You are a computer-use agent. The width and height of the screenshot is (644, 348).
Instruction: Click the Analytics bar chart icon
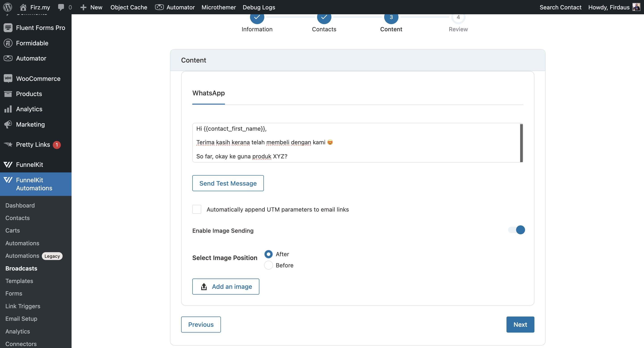point(8,109)
